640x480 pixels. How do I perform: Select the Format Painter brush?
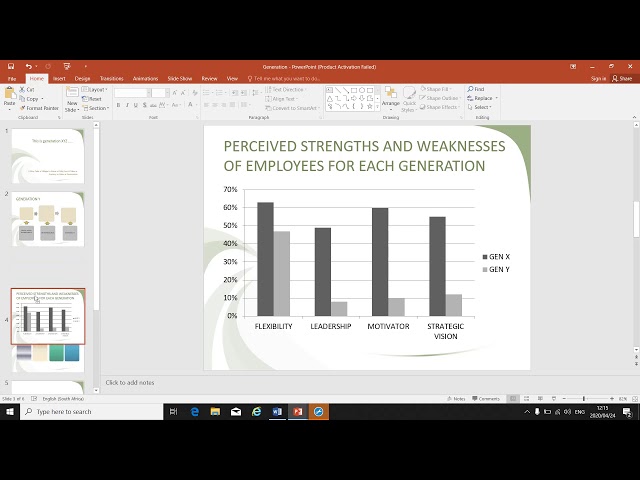click(40, 108)
